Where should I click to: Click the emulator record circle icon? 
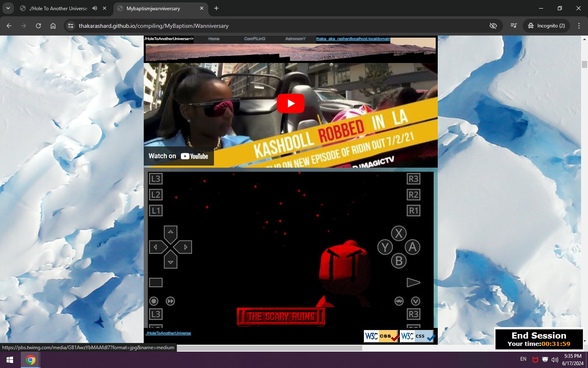(154, 301)
